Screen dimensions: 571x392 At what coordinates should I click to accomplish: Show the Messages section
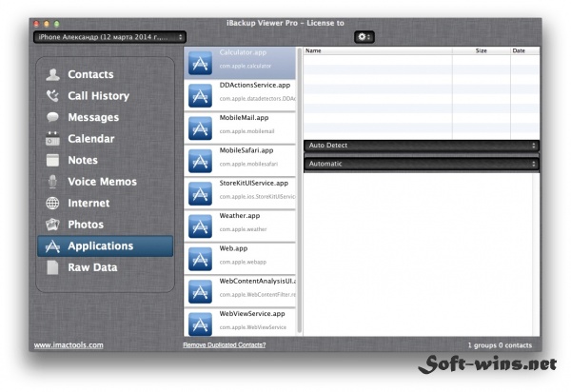(106, 117)
